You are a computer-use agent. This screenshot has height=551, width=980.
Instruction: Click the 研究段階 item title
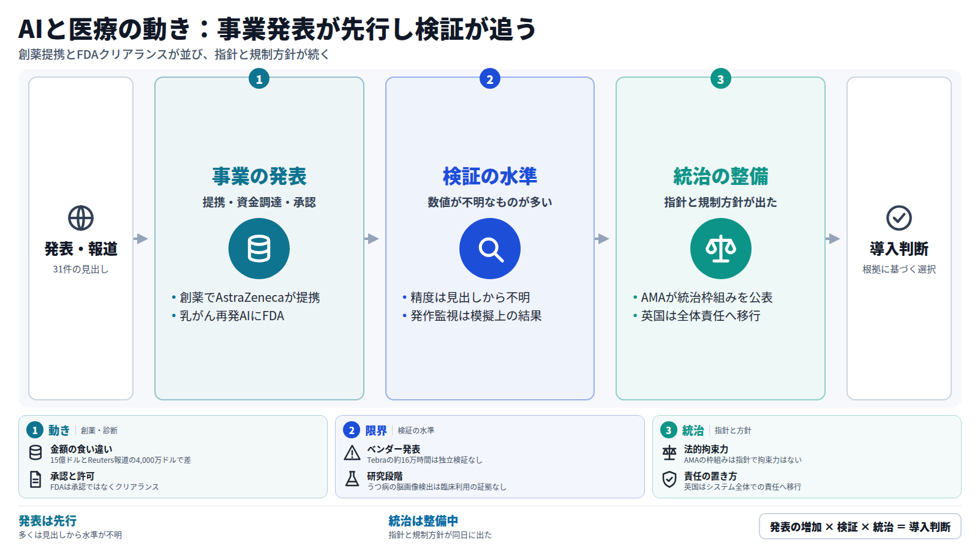click(385, 476)
